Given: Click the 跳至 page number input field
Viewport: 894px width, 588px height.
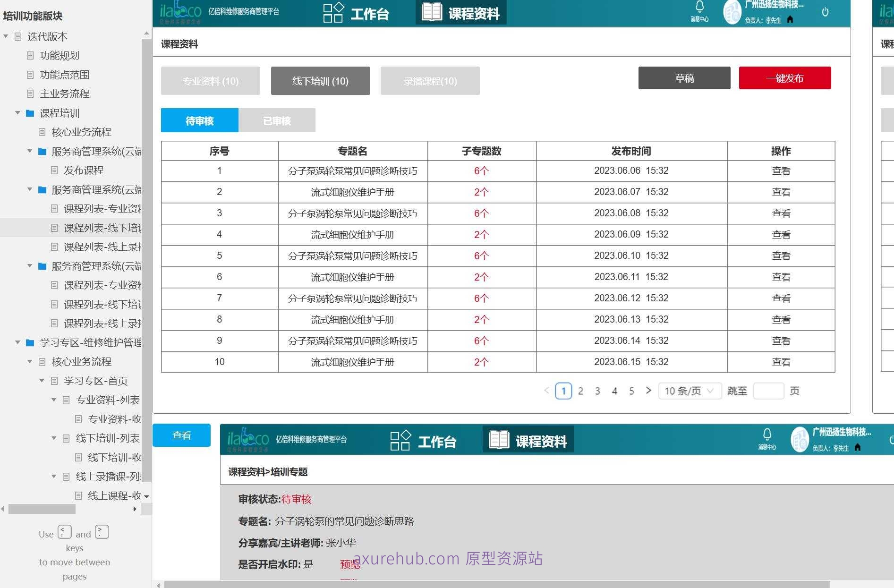Looking at the screenshot, I should [769, 391].
